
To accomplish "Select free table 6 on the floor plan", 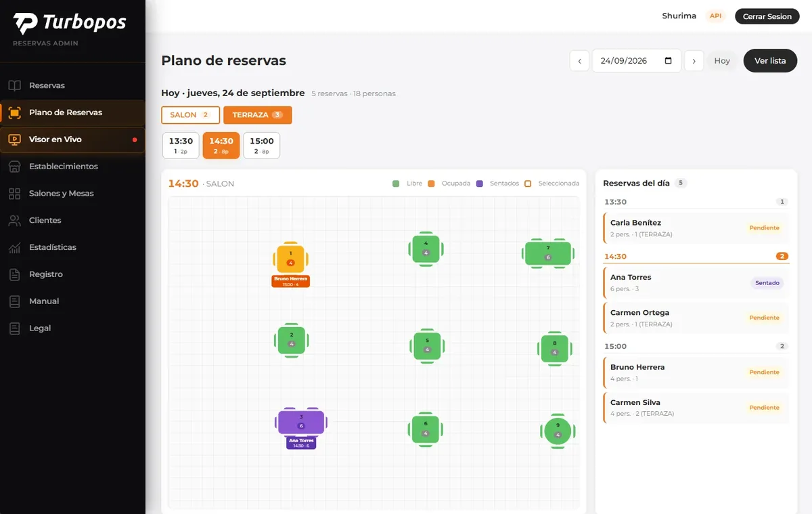I will tap(426, 429).
